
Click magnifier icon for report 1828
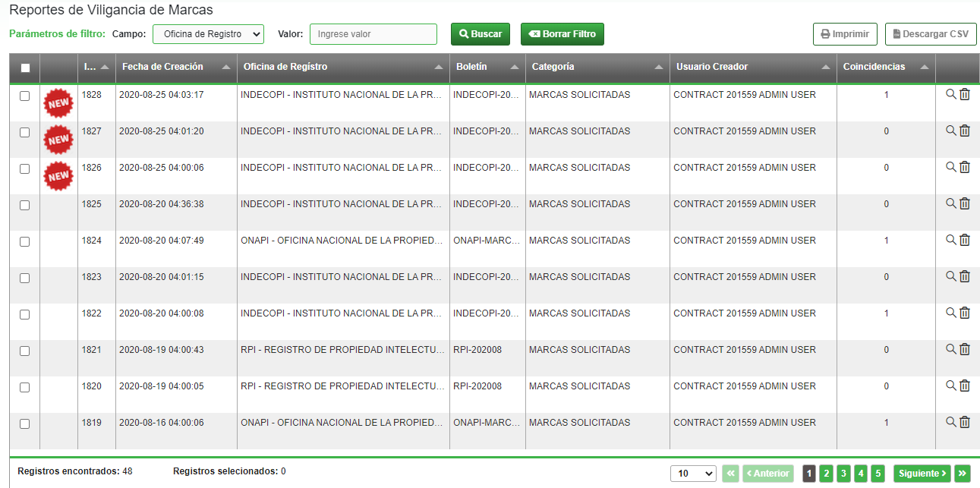[950, 94]
